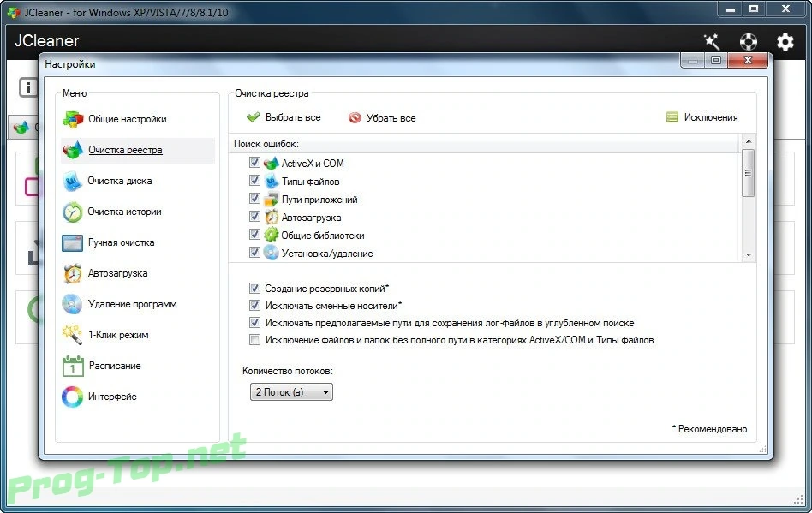
Task: Open Интерфейс menu item
Action: coord(112,397)
